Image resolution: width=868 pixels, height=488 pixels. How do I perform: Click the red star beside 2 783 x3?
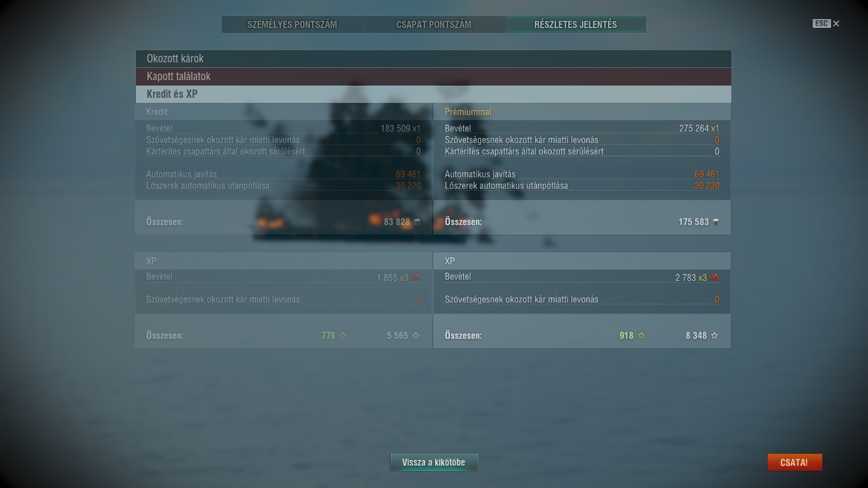coord(715,278)
